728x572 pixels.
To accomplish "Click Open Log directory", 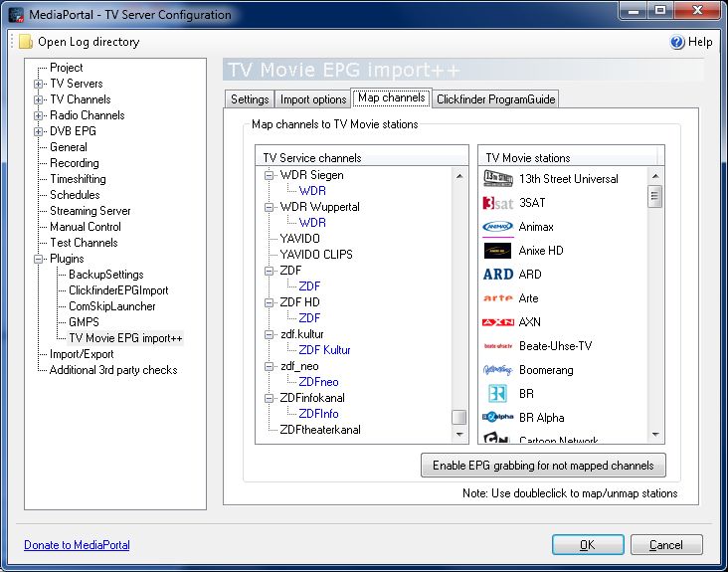I will point(89,42).
